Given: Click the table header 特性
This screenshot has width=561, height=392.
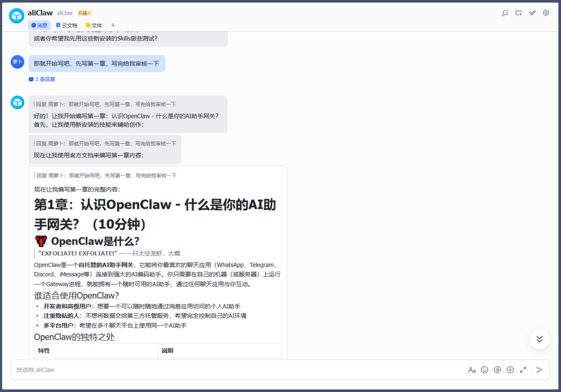Looking at the screenshot, I should (96, 351).
